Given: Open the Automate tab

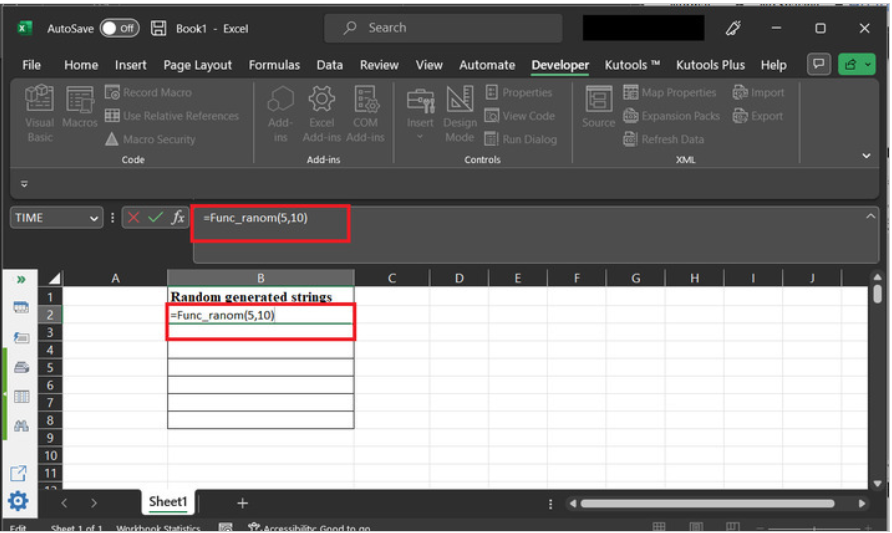Looking at the screenshot, I should 487,65.
